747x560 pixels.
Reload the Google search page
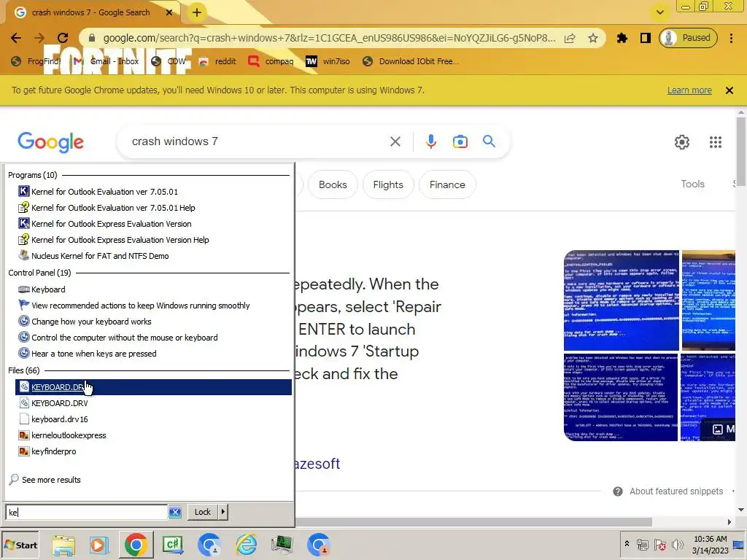pos(63,38)
